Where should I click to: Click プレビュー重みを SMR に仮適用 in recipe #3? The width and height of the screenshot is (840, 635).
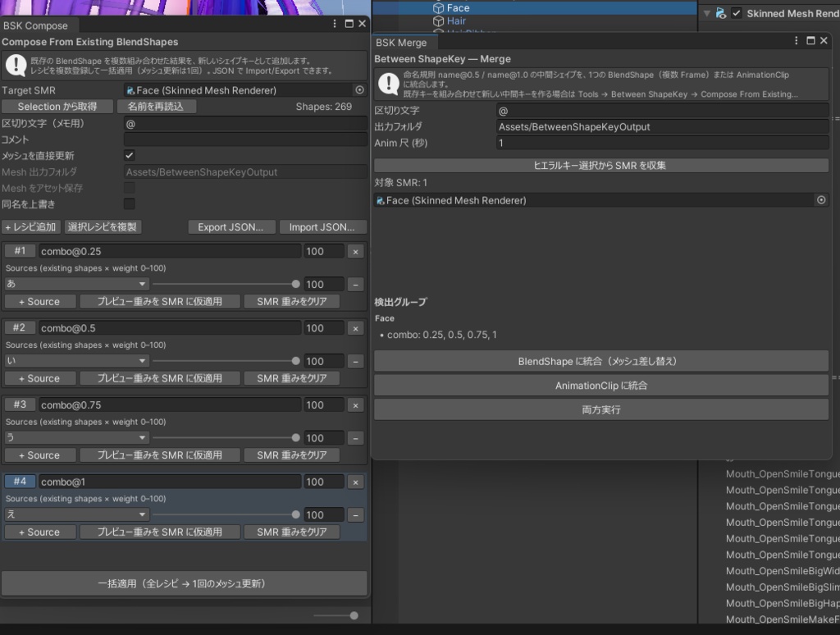click(160, 455)
